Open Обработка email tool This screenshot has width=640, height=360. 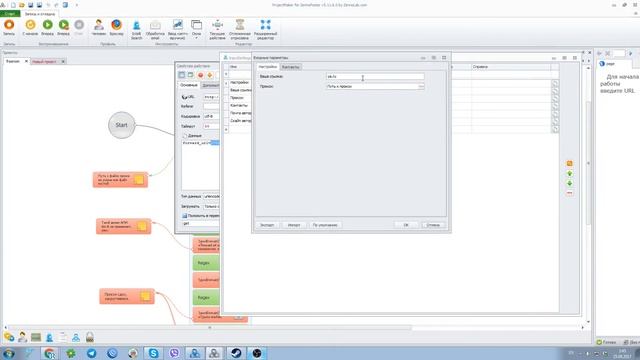pyautogui.click(x=155, y=30)
